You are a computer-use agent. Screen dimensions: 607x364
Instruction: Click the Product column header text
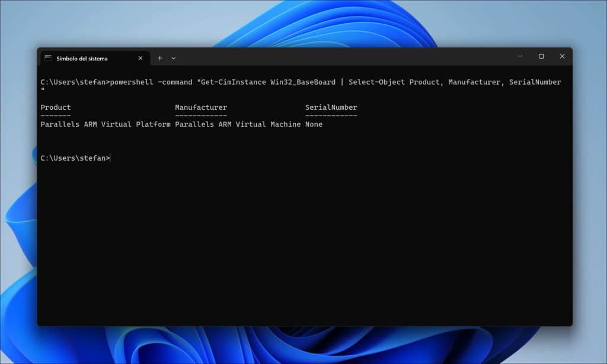(56, 107)
